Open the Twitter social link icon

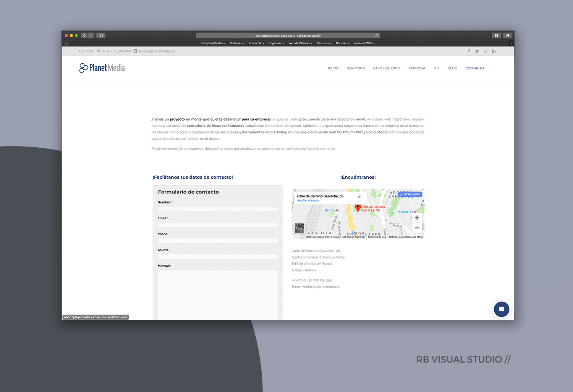pos(477,51)
